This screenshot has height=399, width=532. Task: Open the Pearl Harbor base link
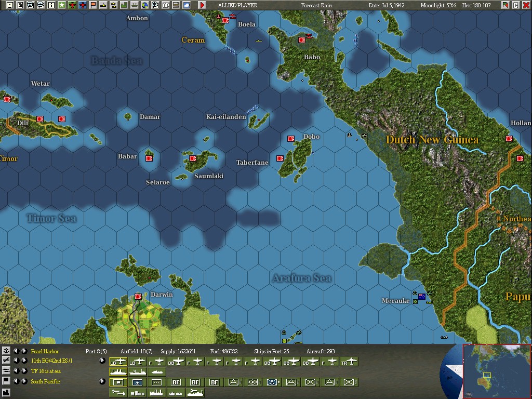45,351
